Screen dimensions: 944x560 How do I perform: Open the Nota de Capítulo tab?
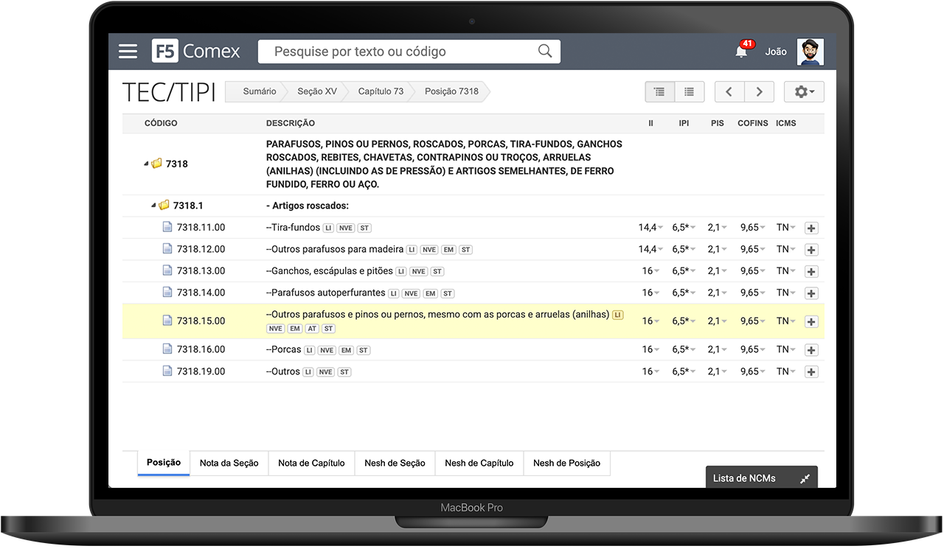pos(311,463)
